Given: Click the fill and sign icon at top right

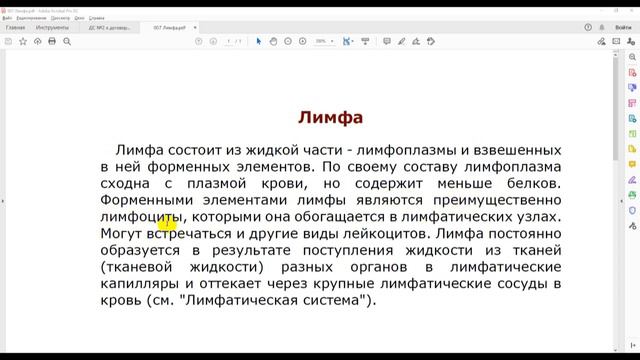Looking at the screenshot, I should click(601, 41).
